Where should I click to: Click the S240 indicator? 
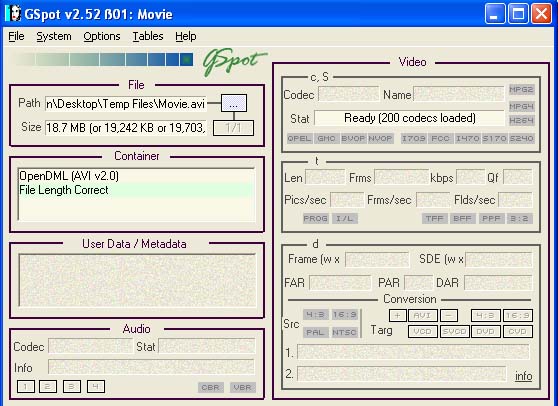coord(521,138)
